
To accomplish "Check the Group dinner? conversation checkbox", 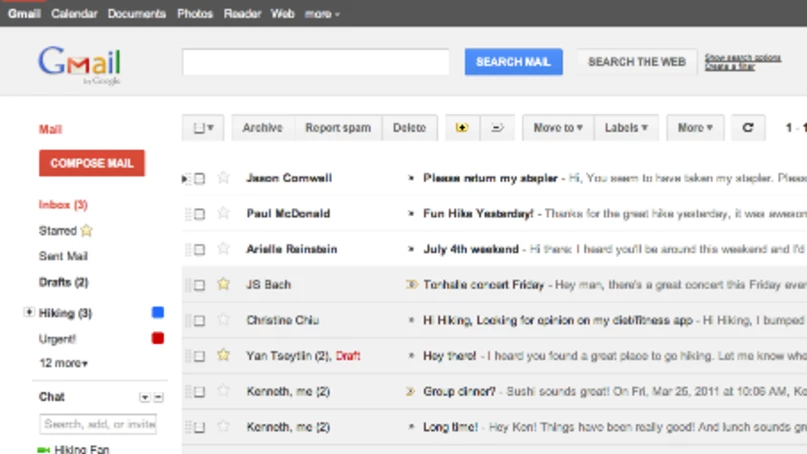I will (200, 392).
